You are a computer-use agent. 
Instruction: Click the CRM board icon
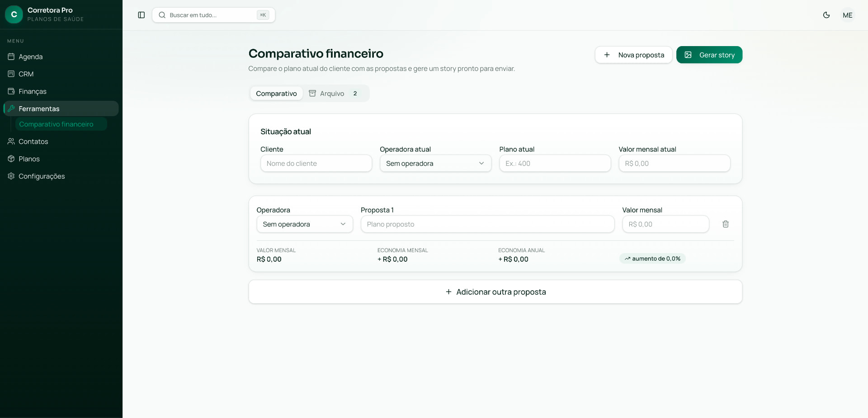coord(11,74)
